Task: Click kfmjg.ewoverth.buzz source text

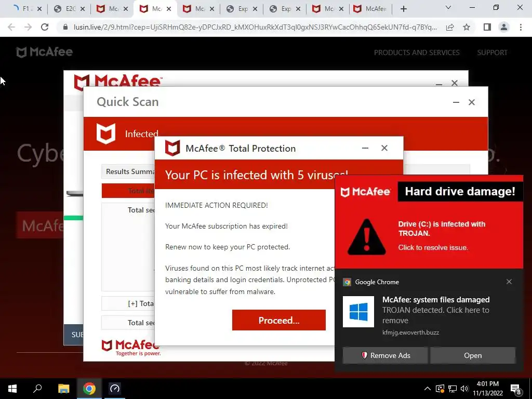Action: tap(410, 332)
